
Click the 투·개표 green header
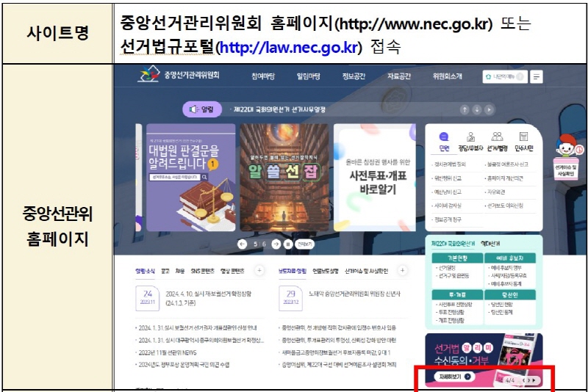(457, 294)
